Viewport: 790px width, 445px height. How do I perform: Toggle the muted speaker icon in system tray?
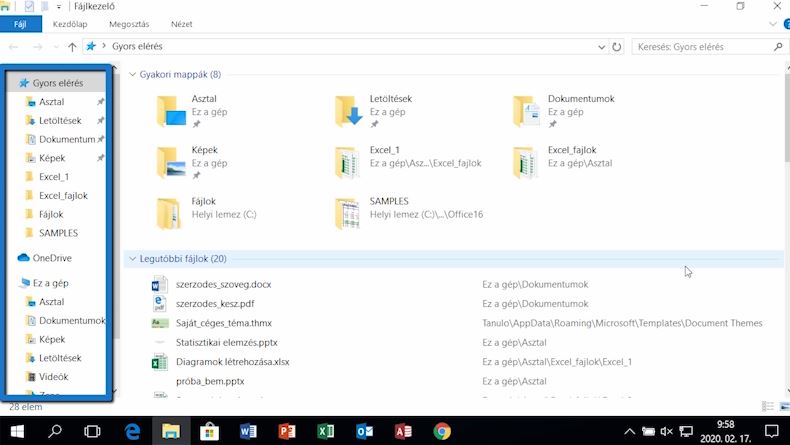[x=667, y=431]
